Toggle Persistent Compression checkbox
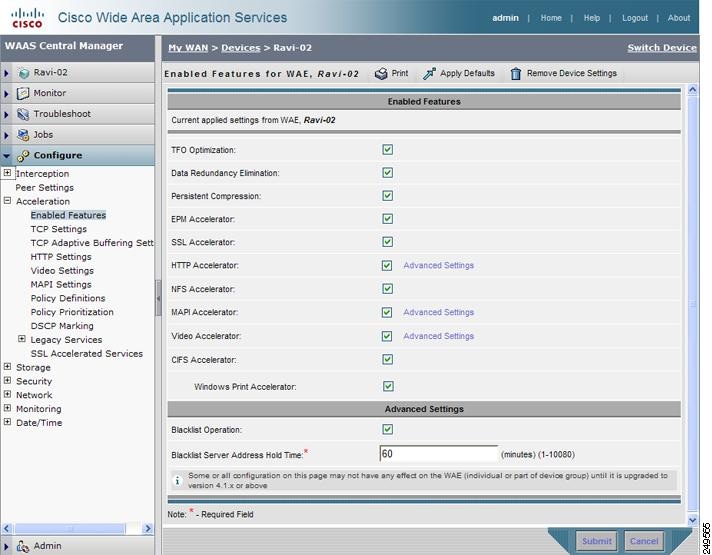The width and height of the screenshot is (712, 555). coord(387,196)
